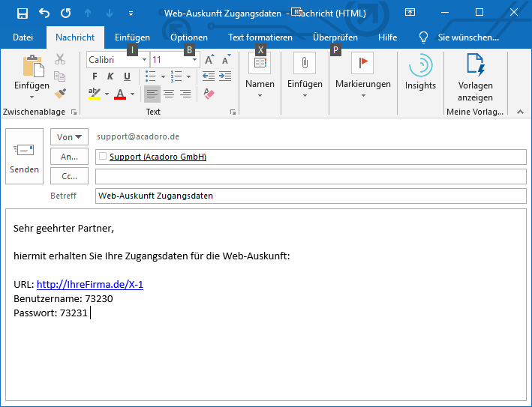The height and width of the screenshot is (407, 532).
Task: Open the IhreFirma.de/X-1 link
Action: 89,285
